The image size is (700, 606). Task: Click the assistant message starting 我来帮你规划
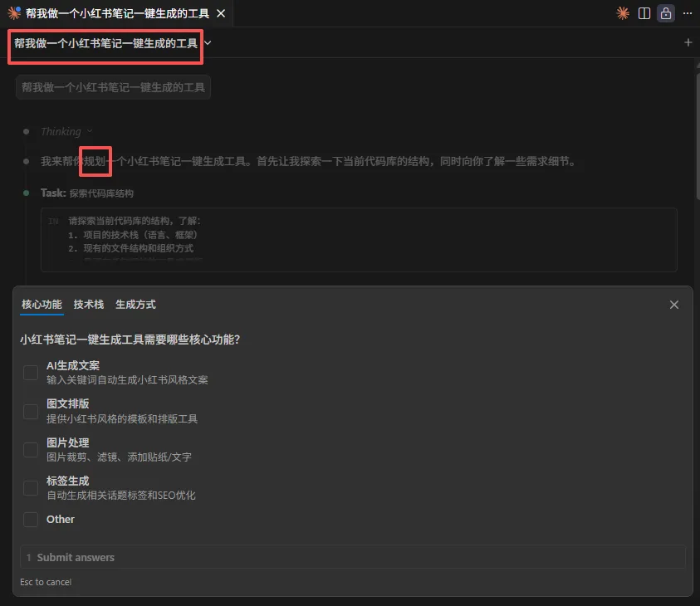click(x=308, y=162)
